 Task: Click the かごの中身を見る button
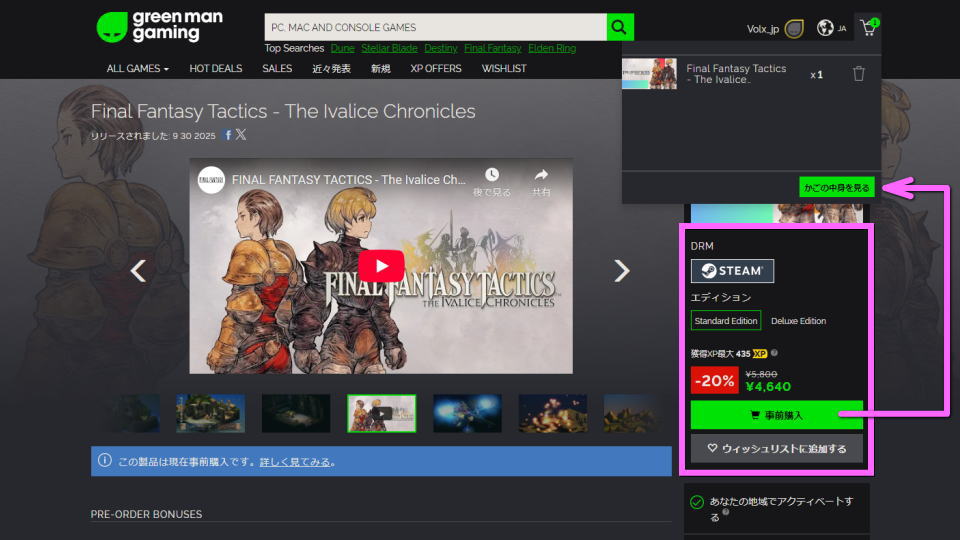(836, 187)
